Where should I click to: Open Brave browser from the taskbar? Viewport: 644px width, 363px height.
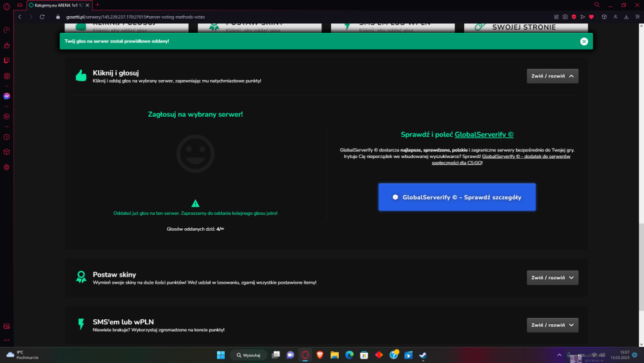coord(320,355)
